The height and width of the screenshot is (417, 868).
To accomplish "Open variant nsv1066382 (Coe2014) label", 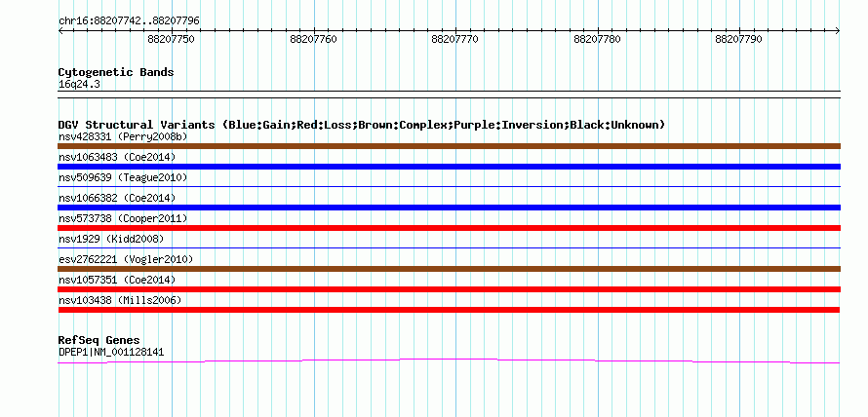I will (x=117, y=198).
